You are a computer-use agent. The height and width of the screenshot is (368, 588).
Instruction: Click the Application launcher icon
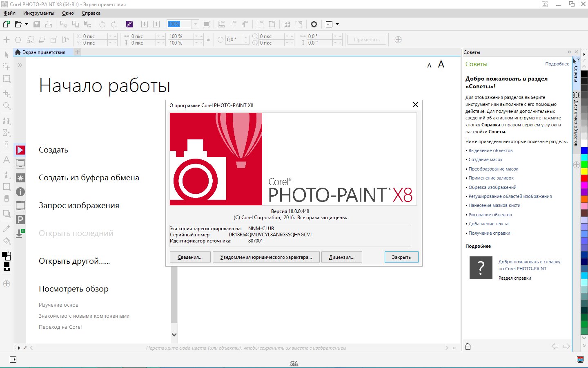coord(329,24)
